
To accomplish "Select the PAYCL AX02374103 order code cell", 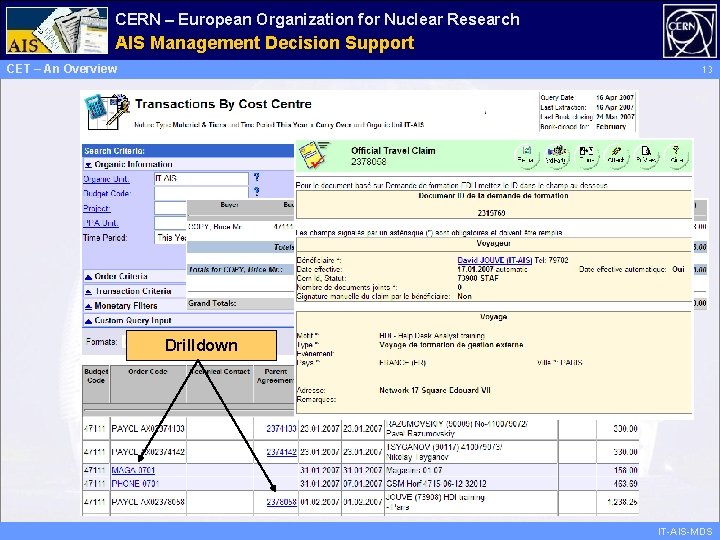I will coord(148,428).
